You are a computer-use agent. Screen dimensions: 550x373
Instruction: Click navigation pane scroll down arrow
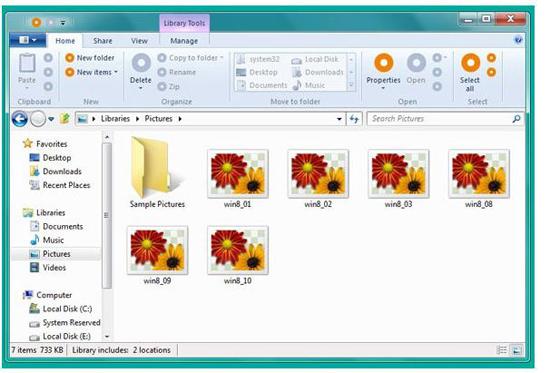pyautogui.click(x=107, y=337)
